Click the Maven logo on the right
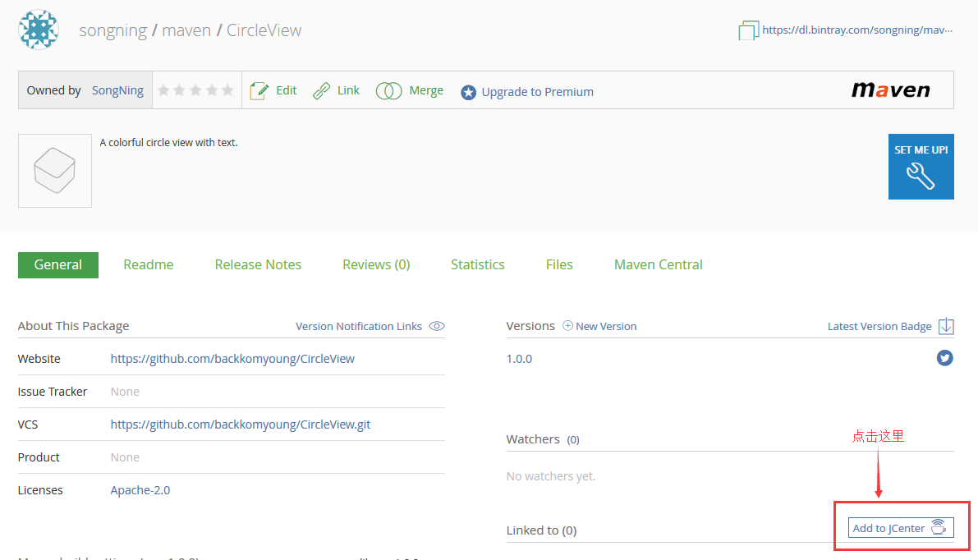The image size is (978, 560). [891, 90]
